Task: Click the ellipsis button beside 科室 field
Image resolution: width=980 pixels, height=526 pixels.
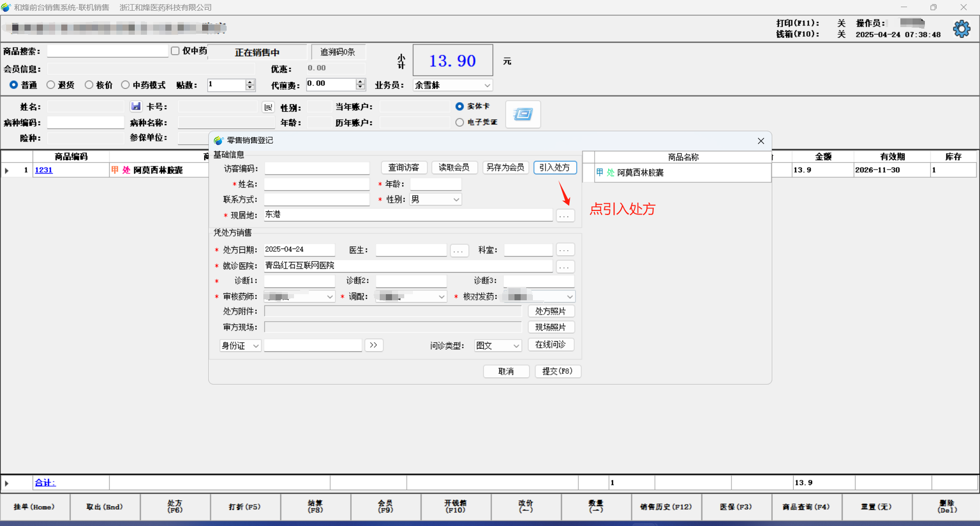Action: [x=565, y=250]
